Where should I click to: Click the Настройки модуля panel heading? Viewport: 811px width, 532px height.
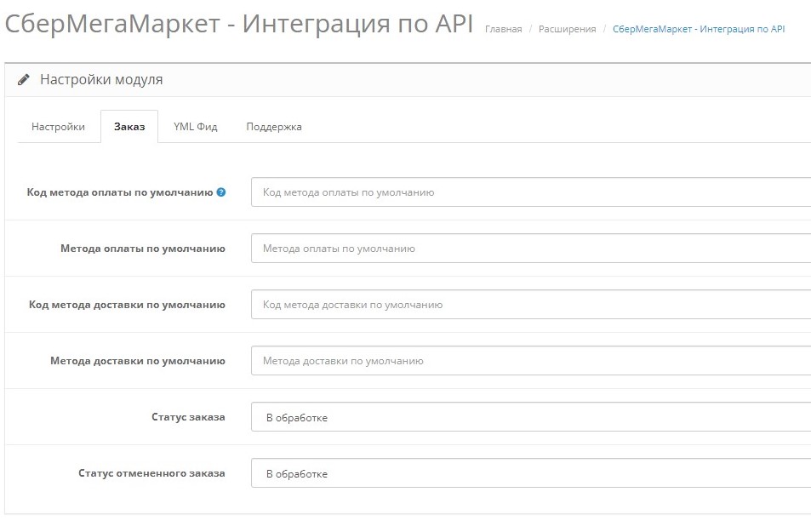coord(101,80)
